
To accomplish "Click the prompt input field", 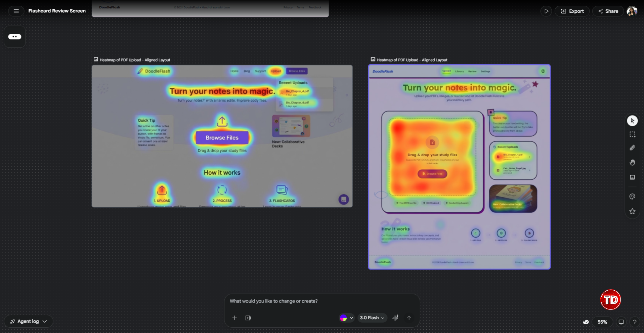I will pyautogui.click(x=302, y=301).
